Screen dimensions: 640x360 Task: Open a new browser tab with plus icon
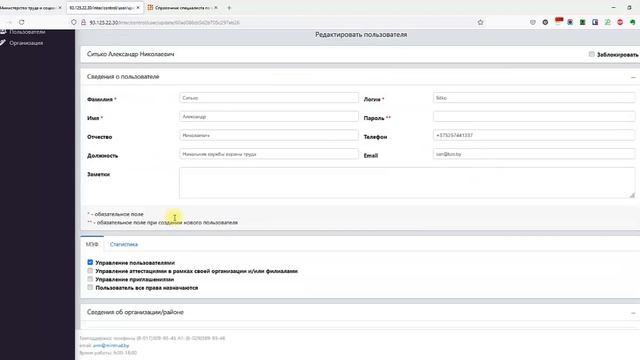[x=229, y=8]
